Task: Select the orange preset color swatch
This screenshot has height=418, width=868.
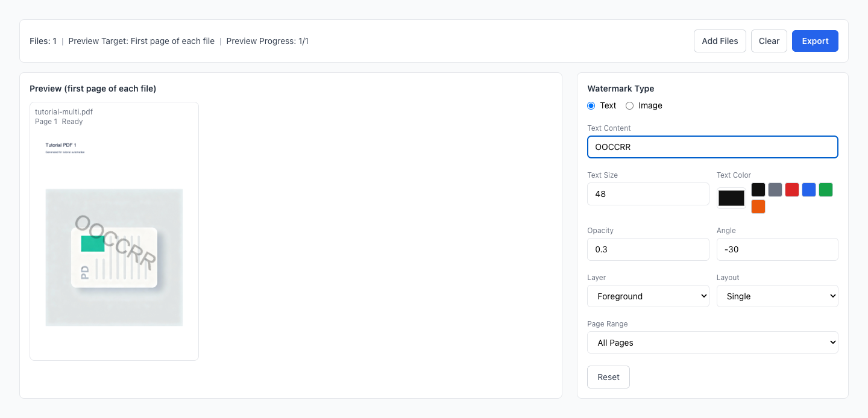Action: point(758,207)
